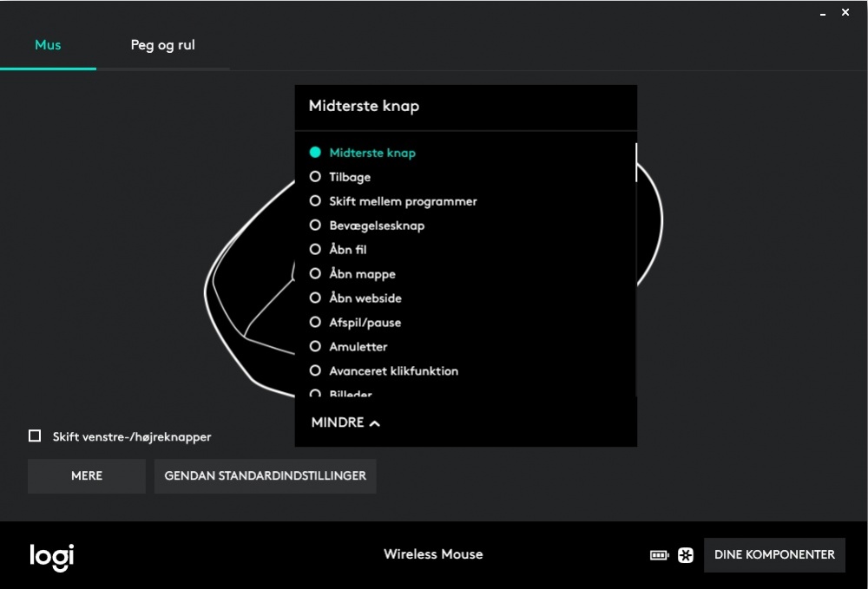Select Skift mellem programmer option
This screenshot has width=868, height=589.
pos(315,201)
